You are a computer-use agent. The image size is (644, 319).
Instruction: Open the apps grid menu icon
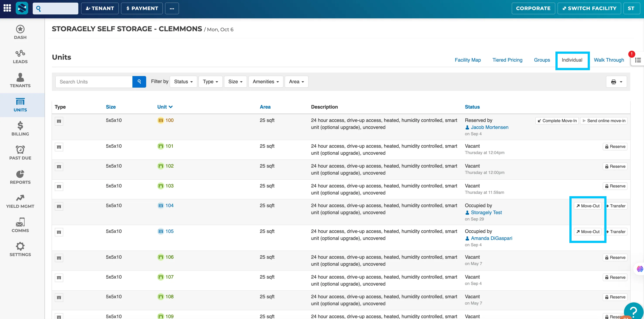coord(7,8)
